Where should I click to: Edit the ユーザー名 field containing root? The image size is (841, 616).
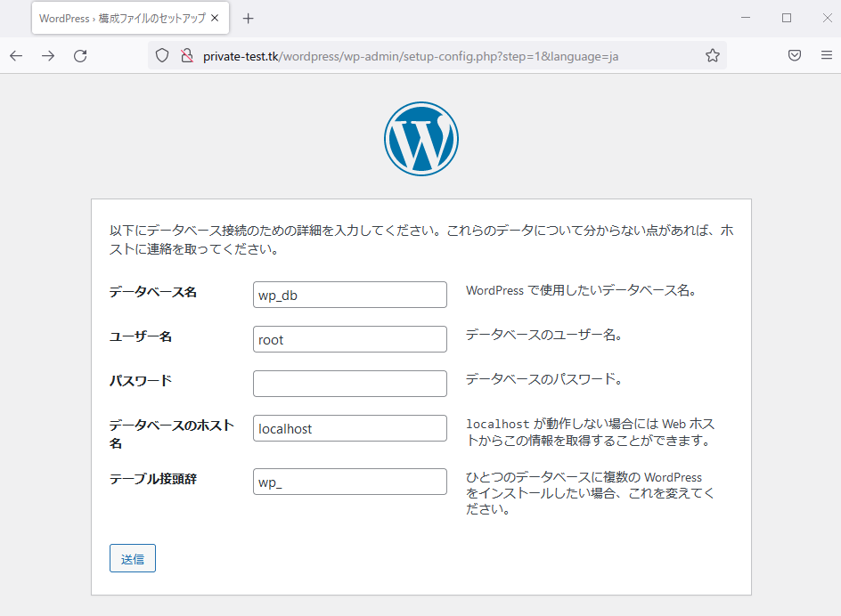click(x=350, y=339)
